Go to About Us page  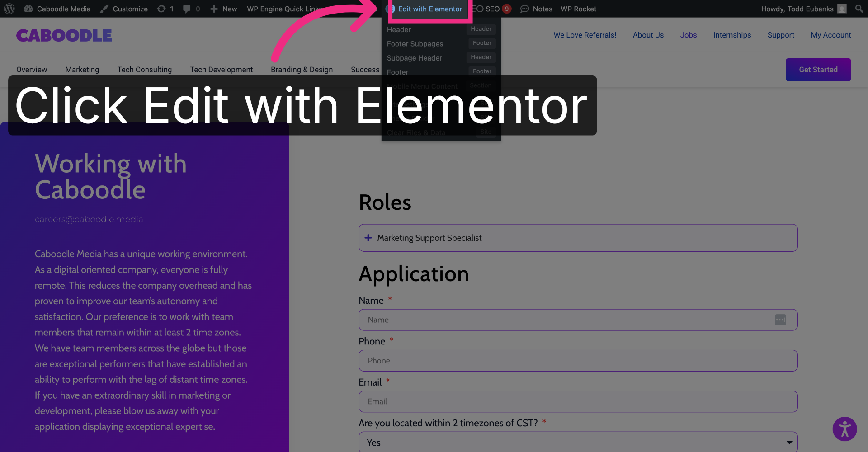(648, 35)
